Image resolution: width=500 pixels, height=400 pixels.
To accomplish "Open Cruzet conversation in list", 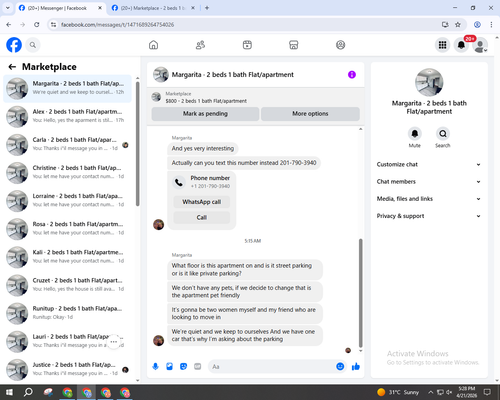I will pos(67,285).
